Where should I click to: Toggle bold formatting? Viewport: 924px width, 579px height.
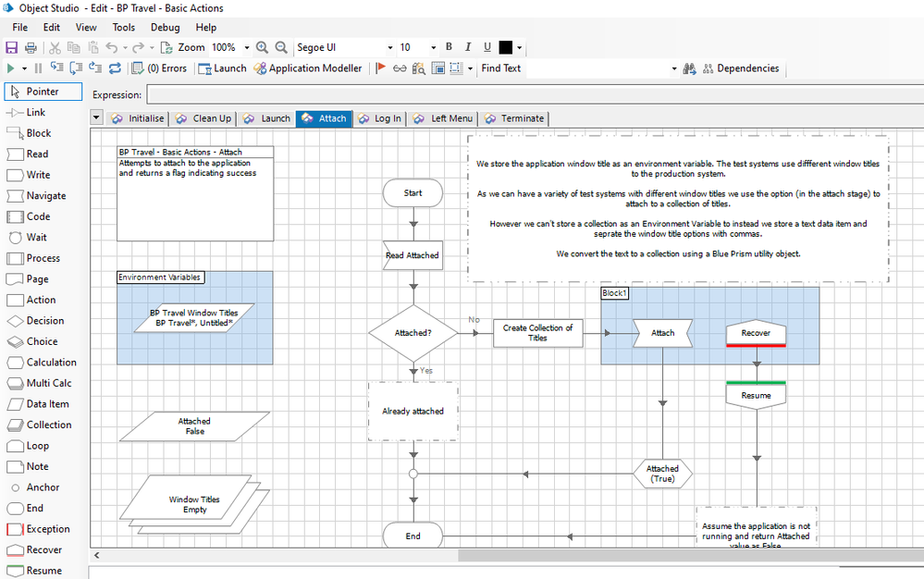point(450,47)
